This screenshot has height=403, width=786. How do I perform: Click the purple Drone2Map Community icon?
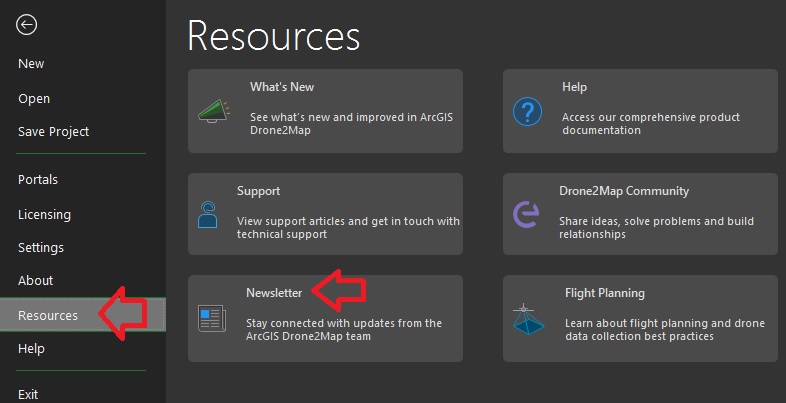pyautogui.click(x=526, y=215)
